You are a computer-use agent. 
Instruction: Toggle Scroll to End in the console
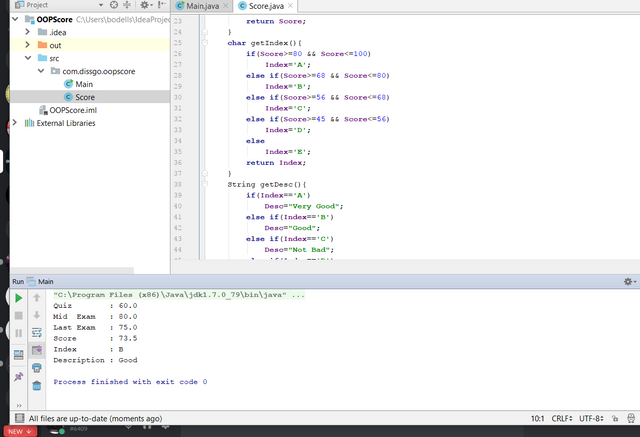tap(37, 350)
